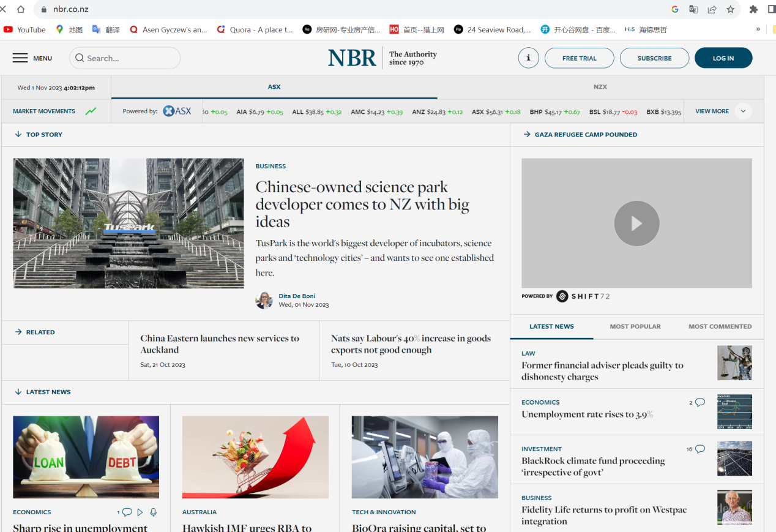This screenshot has width=776, height=532.
Task: Click the magnifier icon in the search box
Action: point(80,58)
